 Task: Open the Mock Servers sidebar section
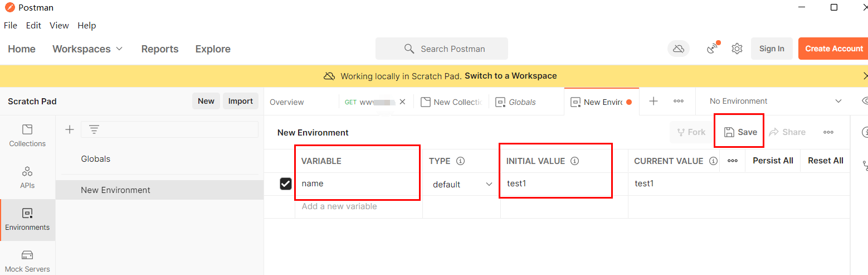point(27,261)
